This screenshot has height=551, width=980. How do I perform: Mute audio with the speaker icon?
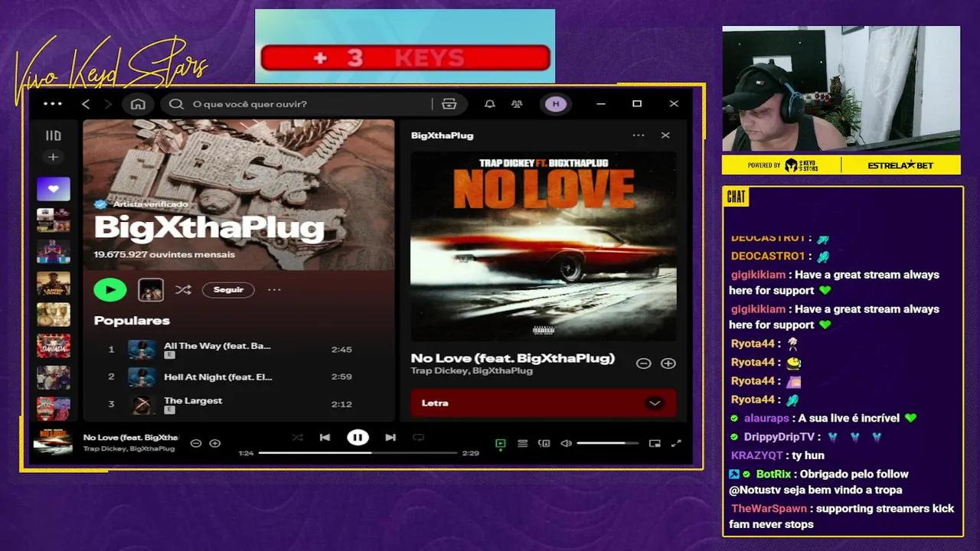point(566,443)
